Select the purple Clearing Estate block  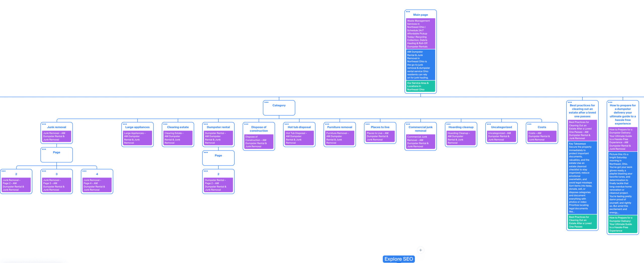[177, 138]
